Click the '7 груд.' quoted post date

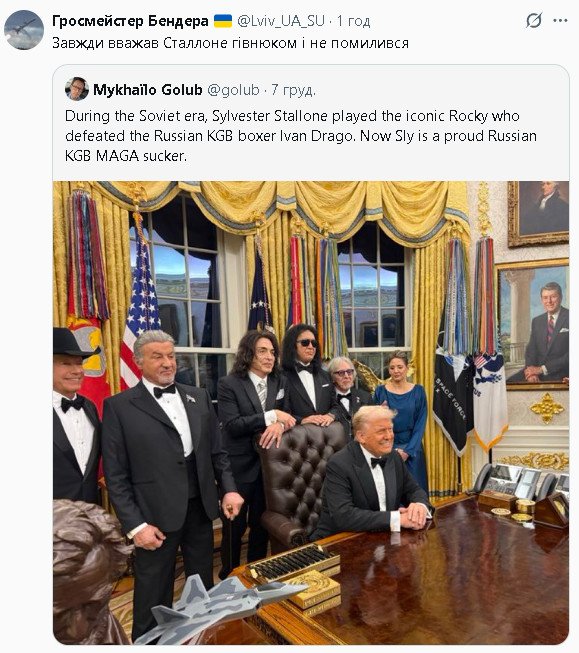click(x=294, y=90)
